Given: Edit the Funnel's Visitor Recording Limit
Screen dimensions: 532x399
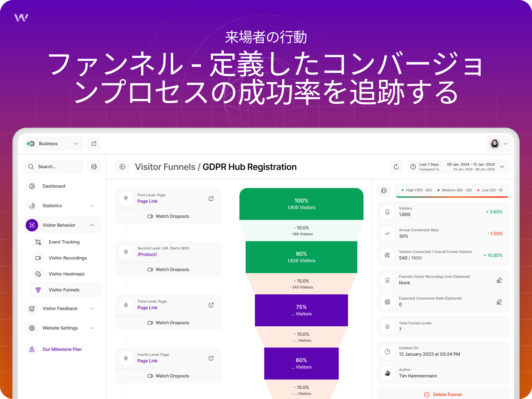Looking at the screenshot, I should (499, 280).
